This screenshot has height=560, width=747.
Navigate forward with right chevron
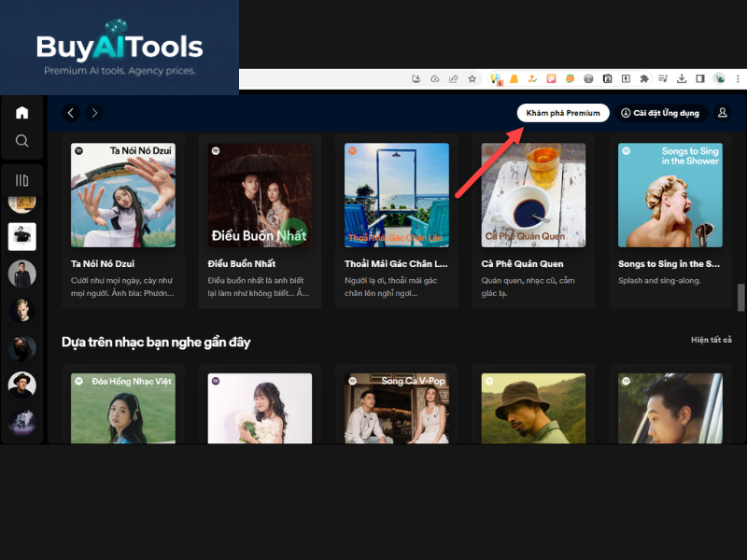(x=94, y=113)
